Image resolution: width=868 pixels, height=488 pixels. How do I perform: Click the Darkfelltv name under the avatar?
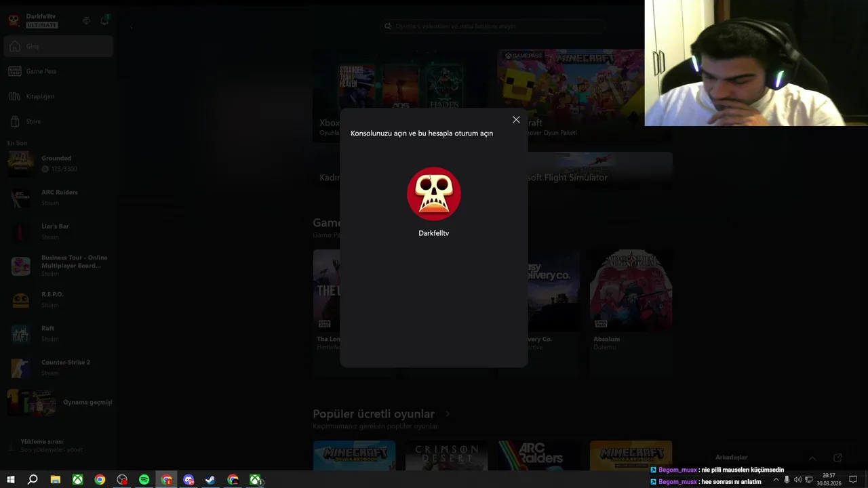click(x=434, y=233)
